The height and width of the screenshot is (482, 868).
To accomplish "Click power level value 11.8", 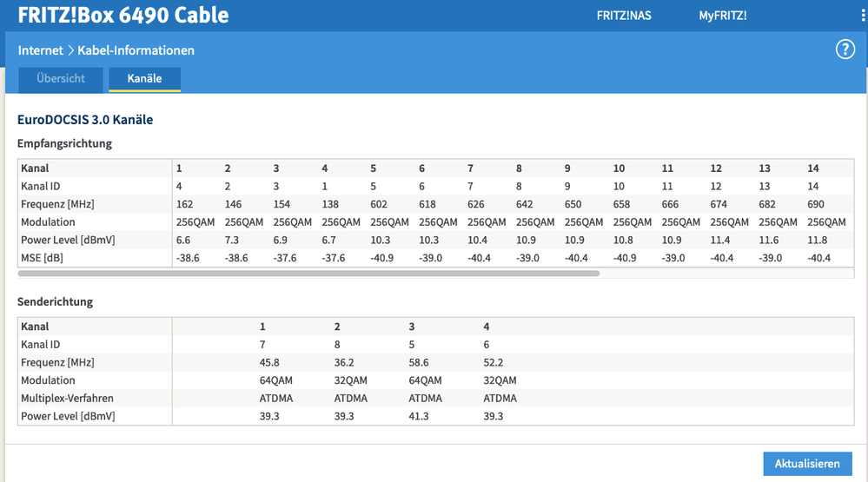I will click(817, 241).
